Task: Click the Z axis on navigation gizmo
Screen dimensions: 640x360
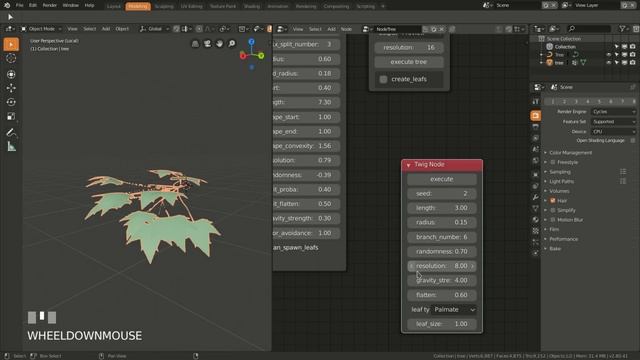Action: (251, 42)
